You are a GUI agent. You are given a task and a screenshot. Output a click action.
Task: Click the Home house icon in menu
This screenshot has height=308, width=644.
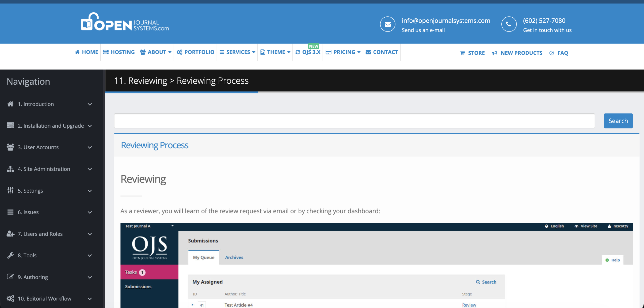coord(77,52)
